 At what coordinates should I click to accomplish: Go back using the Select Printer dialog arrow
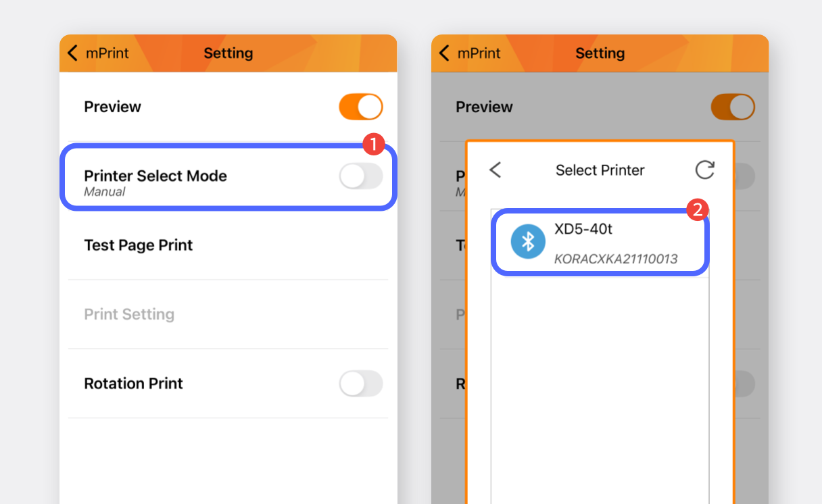[495, 170]
